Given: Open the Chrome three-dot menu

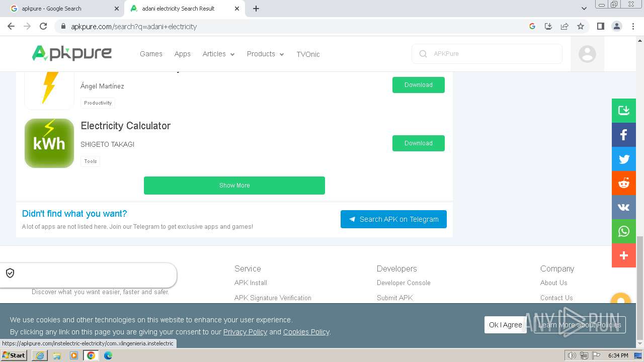Looking at the screenshot, I should tap(633, 26).
